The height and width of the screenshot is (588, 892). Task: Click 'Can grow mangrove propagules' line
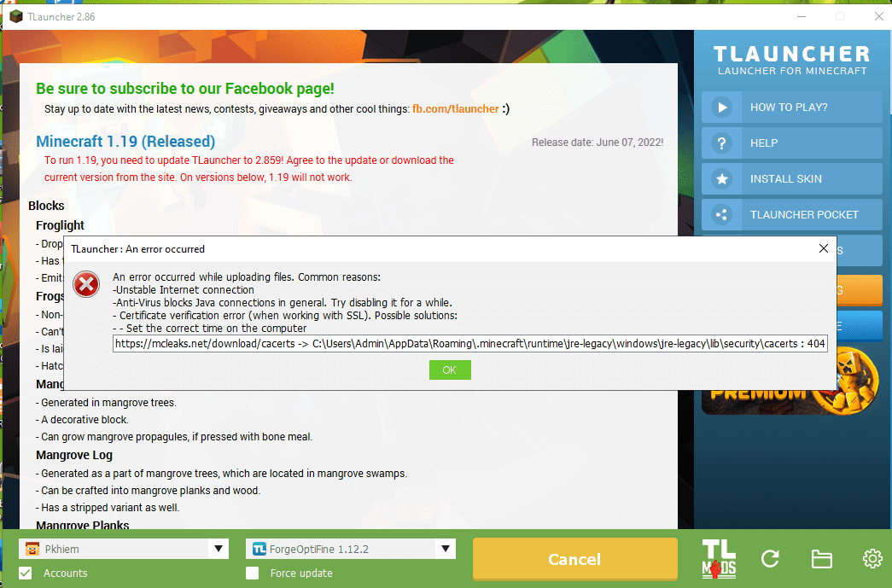coord(174,437)
